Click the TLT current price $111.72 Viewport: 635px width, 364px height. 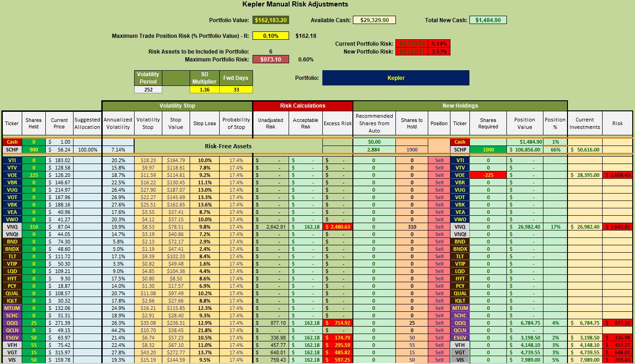click(59, 256)
